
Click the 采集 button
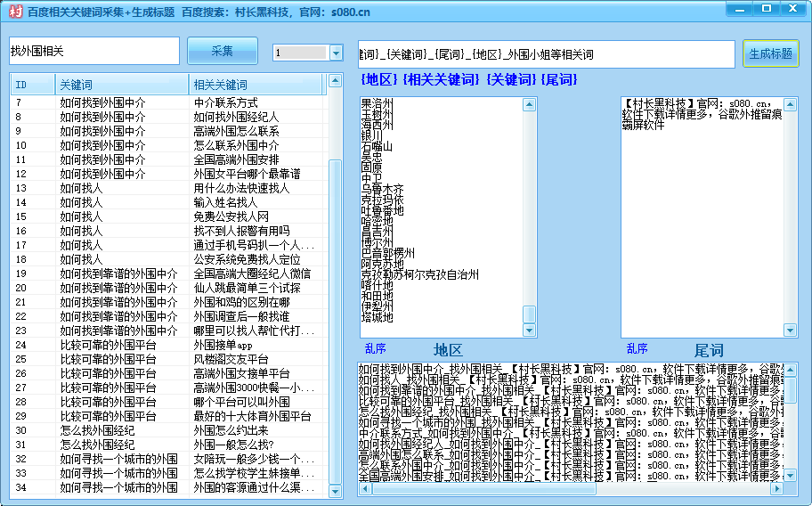(x=222, y=52)
